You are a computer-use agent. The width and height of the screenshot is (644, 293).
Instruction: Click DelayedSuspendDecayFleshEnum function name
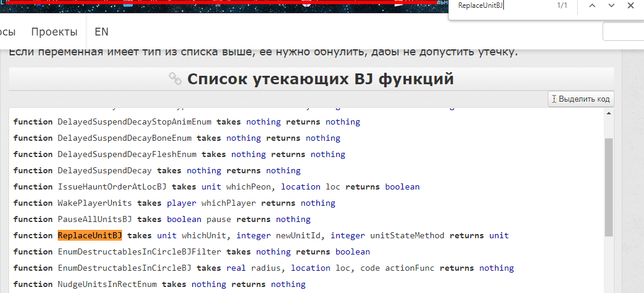(127, 155)
